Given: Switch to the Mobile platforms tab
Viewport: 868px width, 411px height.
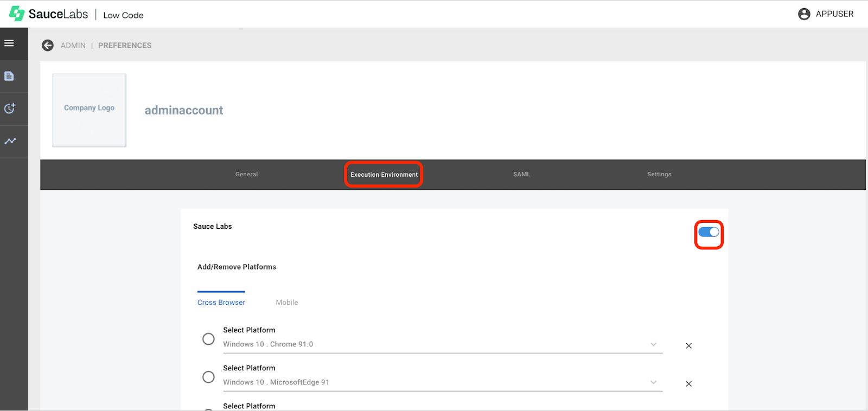Looking at the screenshot, I should coord(286,303).
